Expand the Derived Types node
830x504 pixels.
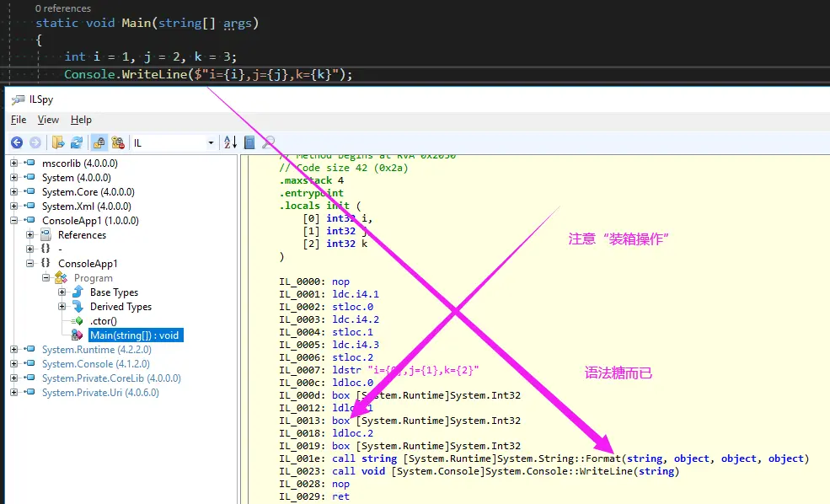62,306
